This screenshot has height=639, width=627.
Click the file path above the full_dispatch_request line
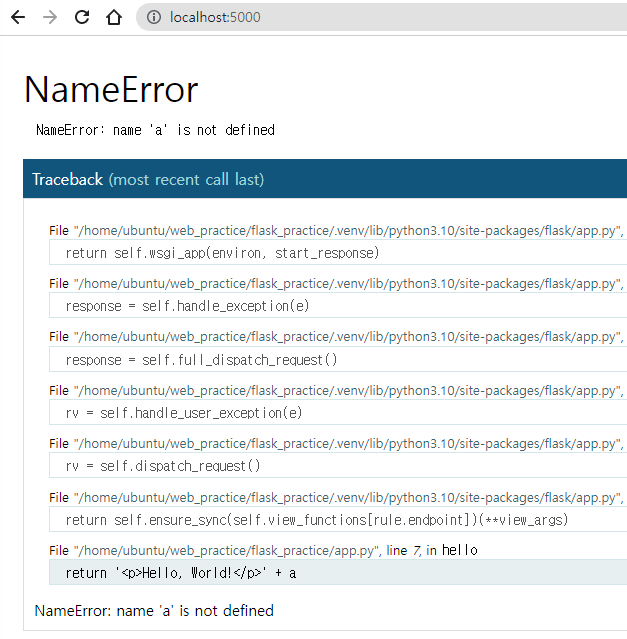348,337
